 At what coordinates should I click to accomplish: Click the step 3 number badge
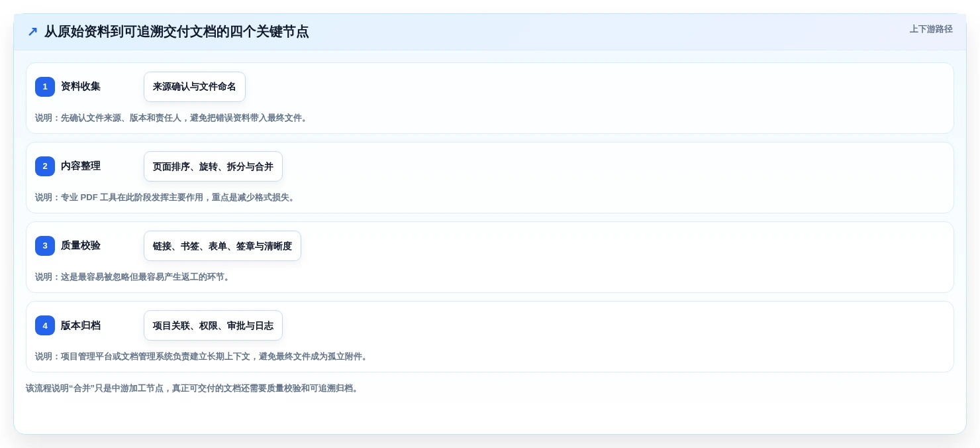[45, 246]
